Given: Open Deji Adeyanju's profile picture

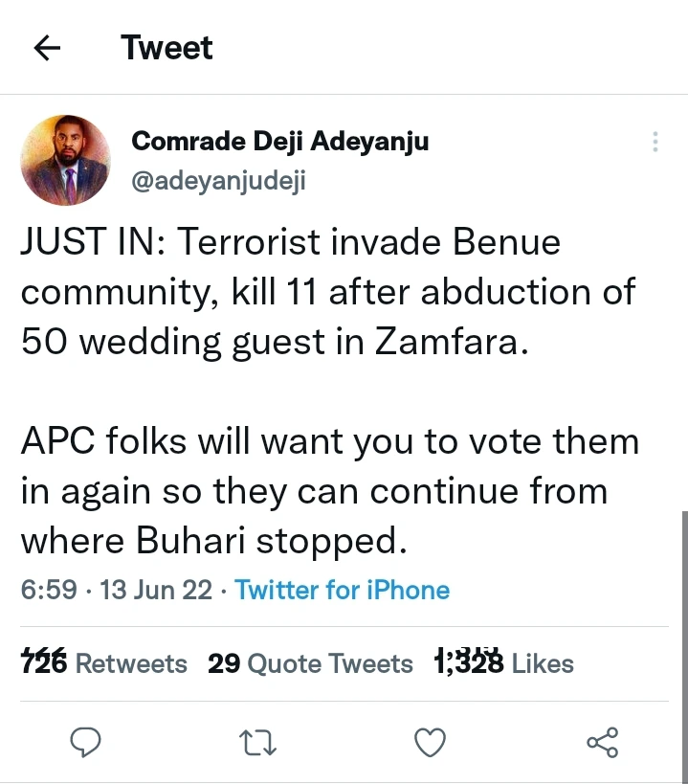Looking at the screenshot, I should pyautogui.click(x=65, y=160).
